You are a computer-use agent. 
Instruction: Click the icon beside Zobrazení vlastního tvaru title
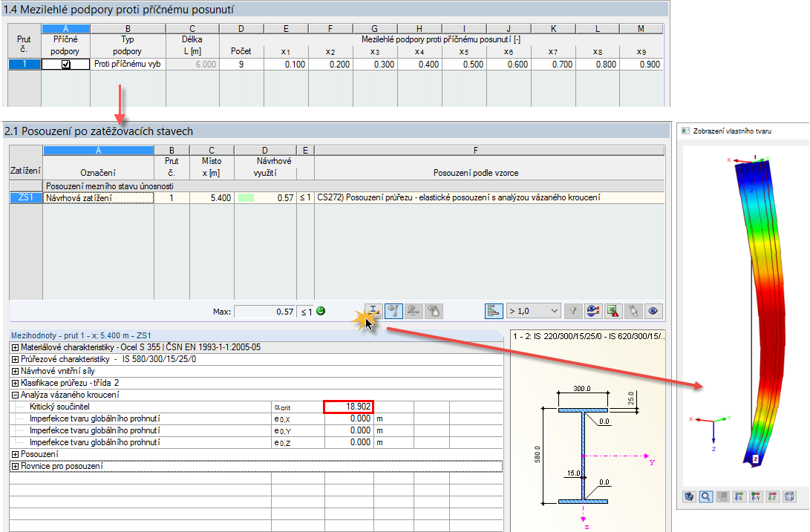(x=685, y=131)
